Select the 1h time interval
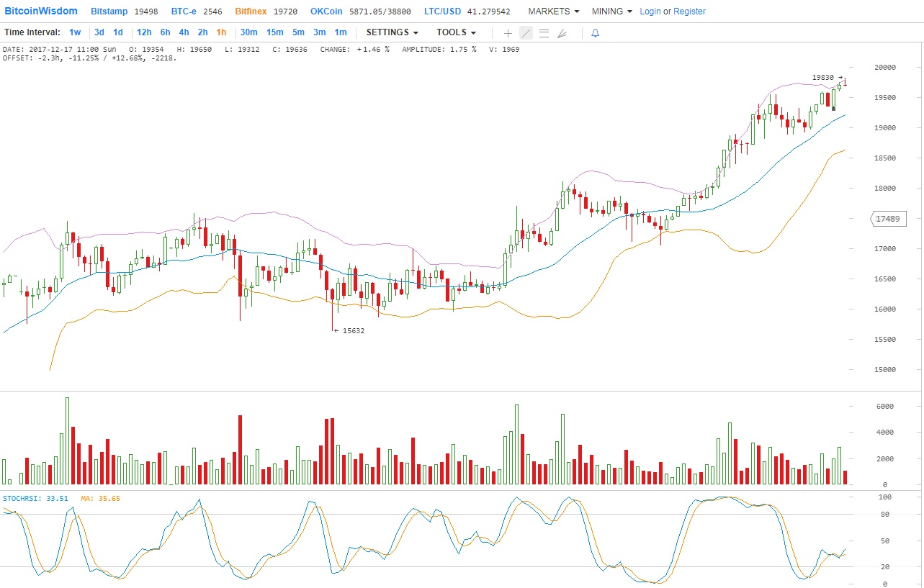This screenshot has height=588, width=924. click(221, 32)
